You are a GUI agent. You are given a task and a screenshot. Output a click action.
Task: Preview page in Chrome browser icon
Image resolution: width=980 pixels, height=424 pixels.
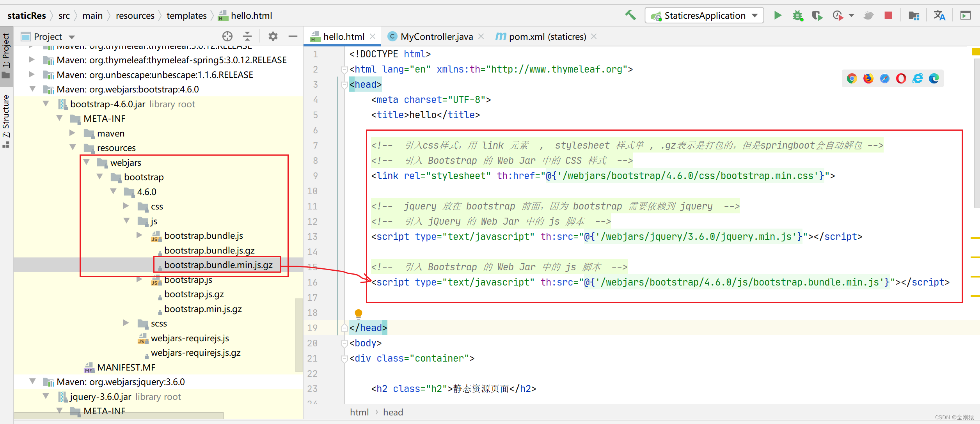tap(852, 78)
